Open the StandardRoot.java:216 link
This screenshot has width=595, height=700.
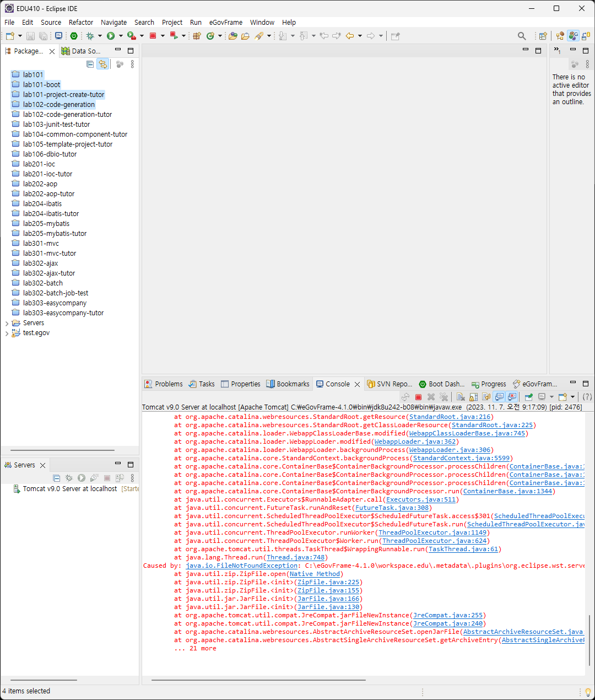point(450,417)
